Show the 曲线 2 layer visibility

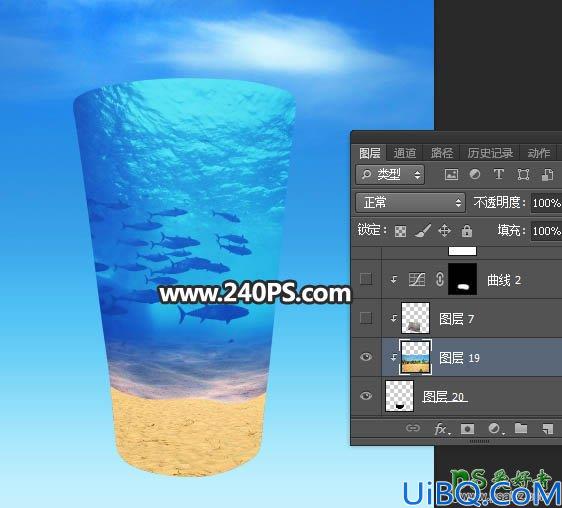click(x=366, y=279)
